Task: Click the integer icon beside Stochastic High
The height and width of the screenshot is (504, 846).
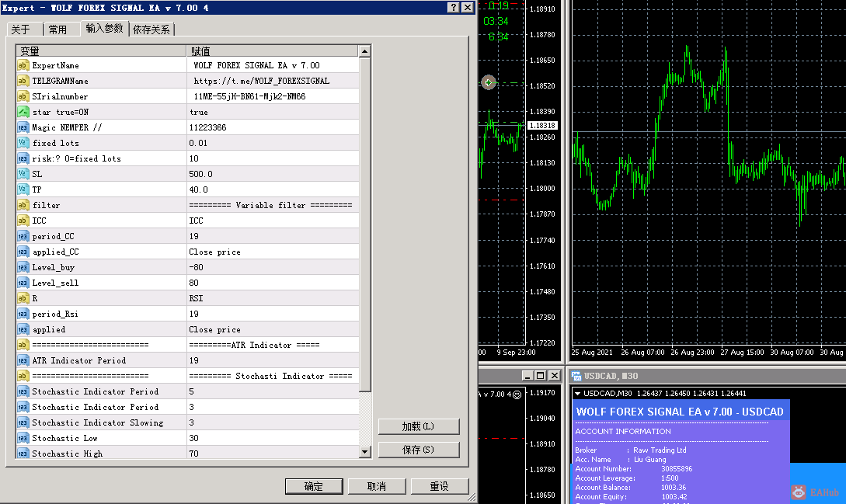Action: tap(23, 454)
